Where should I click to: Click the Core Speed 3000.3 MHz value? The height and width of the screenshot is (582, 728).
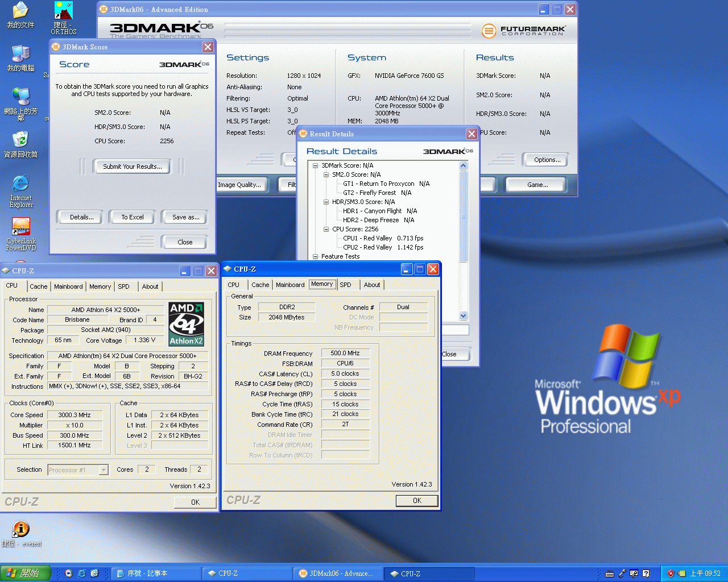point(75,415)
